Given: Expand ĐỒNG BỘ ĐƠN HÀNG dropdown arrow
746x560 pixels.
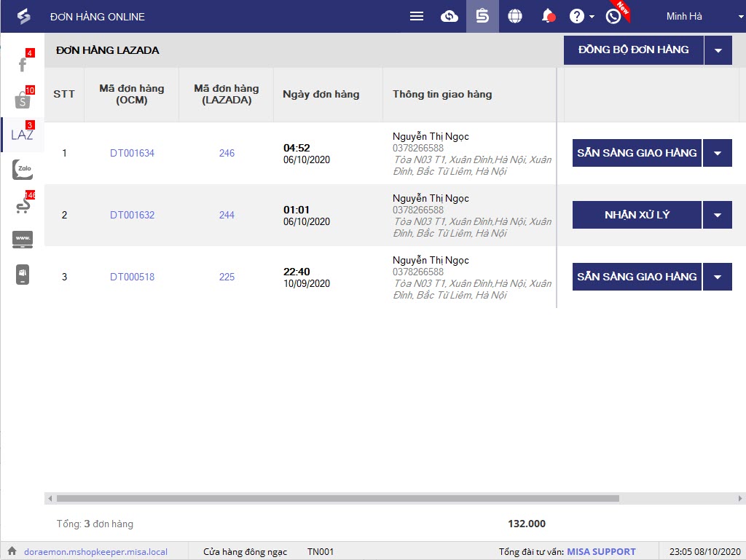Looking at the screenshot, I should tap(718, 50).
